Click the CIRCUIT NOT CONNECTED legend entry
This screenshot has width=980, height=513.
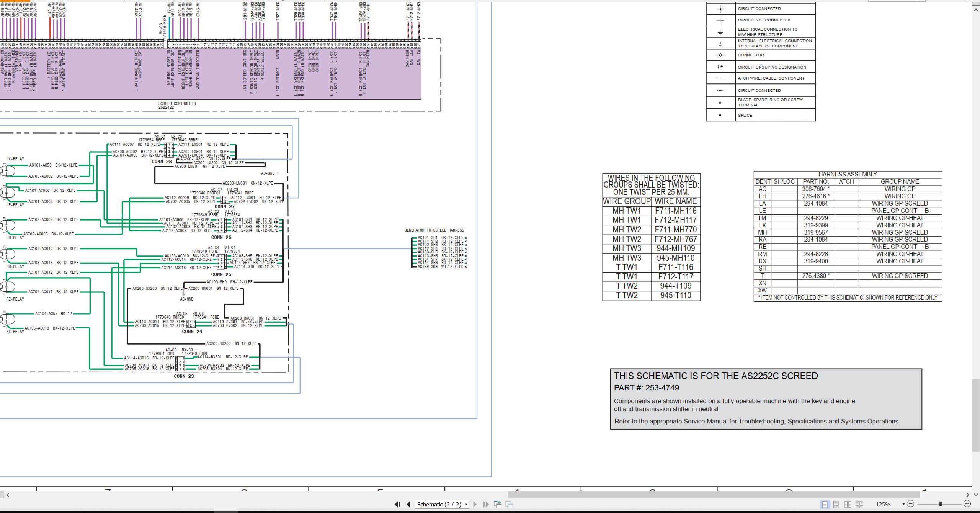(x=764, y=20)
